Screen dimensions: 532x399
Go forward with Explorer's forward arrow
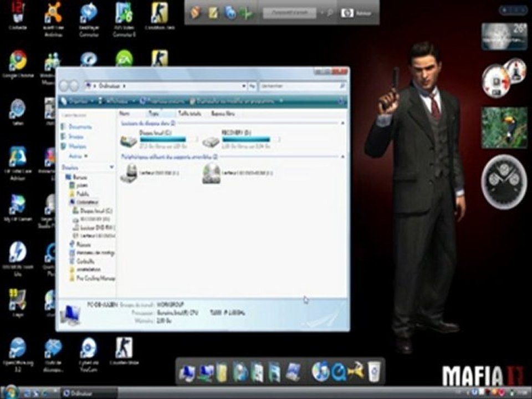(x=74, y=86)
